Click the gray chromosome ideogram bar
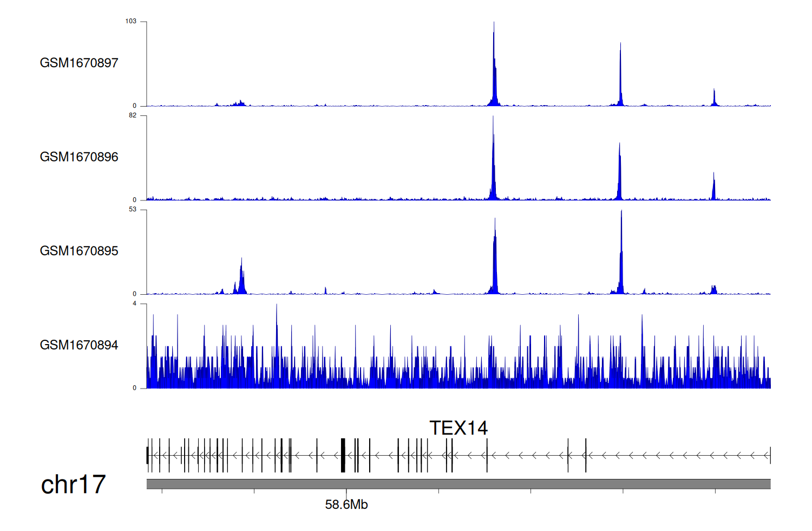 coord(459,484)
